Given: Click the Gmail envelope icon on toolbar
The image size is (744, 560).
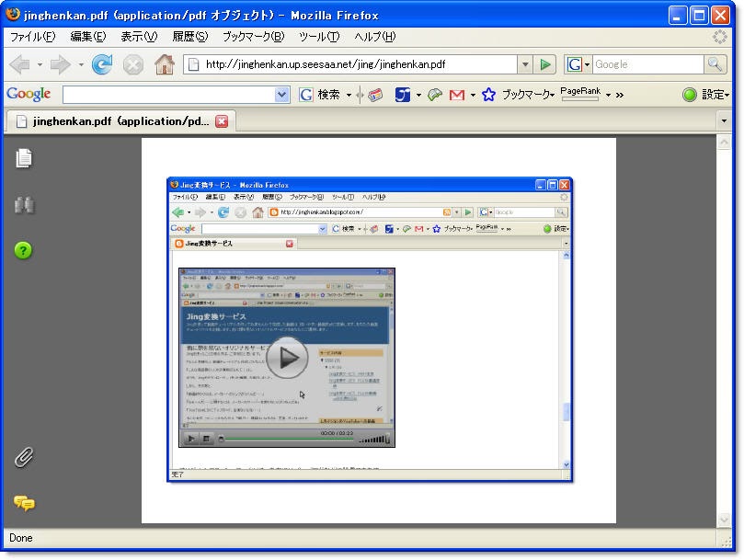Looking at the screenshot, I should click(x=456, y=95).
